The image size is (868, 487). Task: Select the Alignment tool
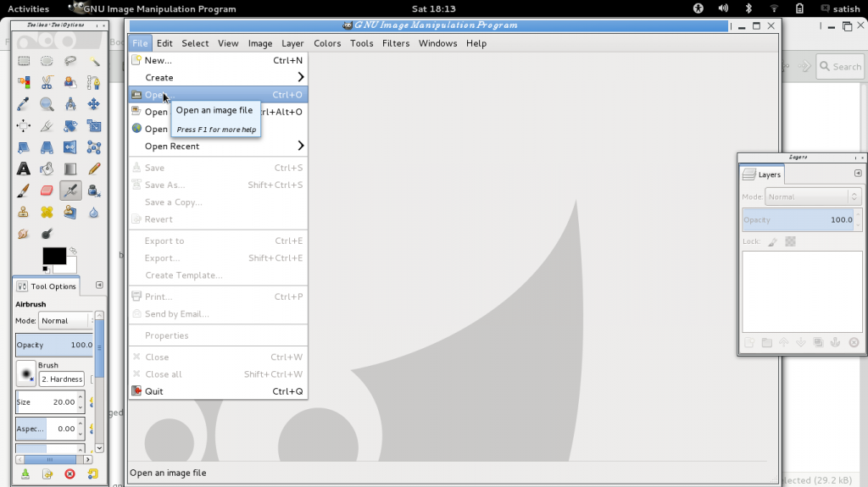pyautogui.click(x=23, y=125)
